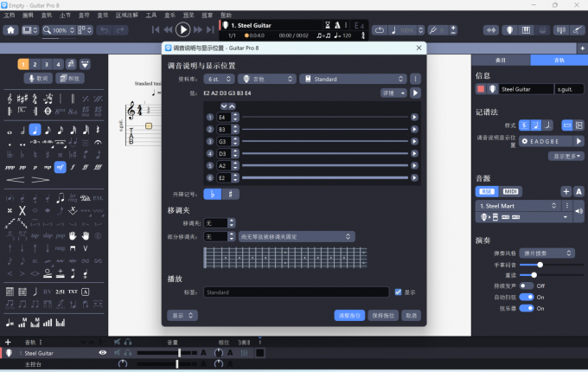Select voice 1 button in edit palette
Screen dimensions: 588x372
[23, 65]
